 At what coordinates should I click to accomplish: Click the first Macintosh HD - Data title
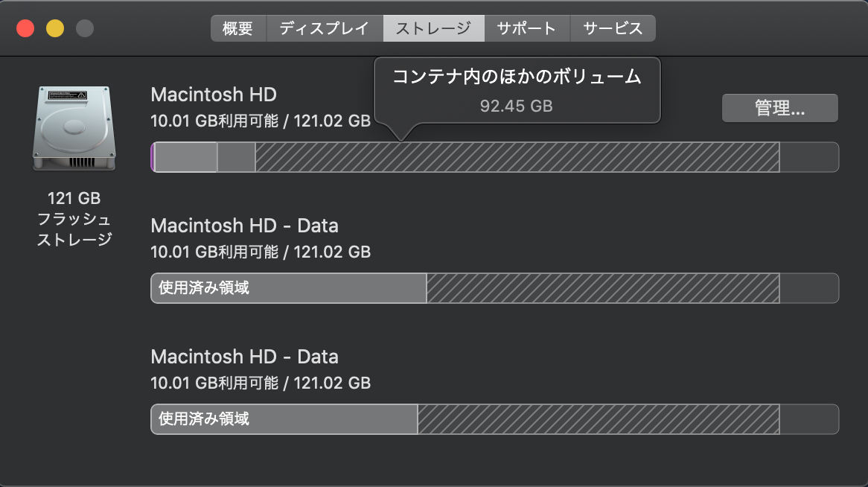(244, 226)
